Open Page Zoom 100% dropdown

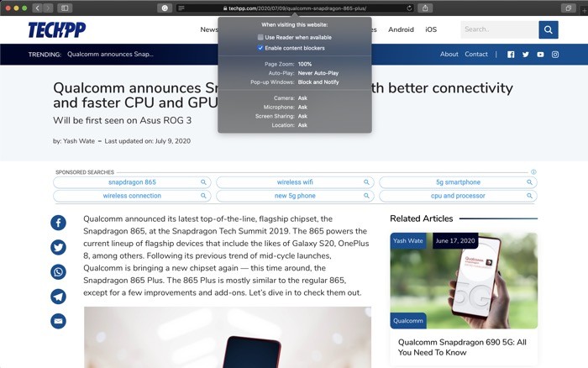(x=305, y=64)
